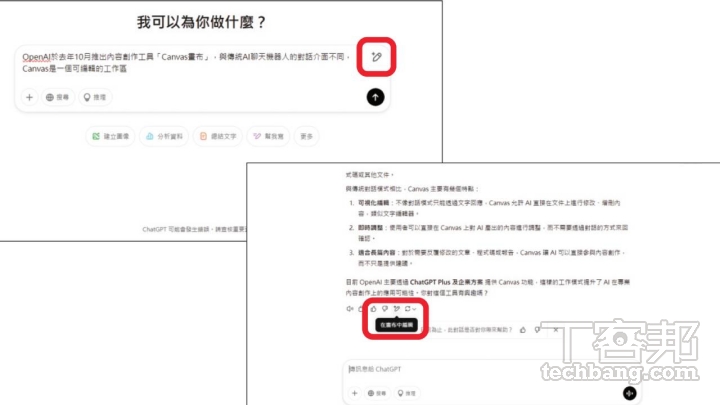Click the bold ChatGPT Plus text in the response
Viewport: 720px width, 405px height.
point(430,282)
